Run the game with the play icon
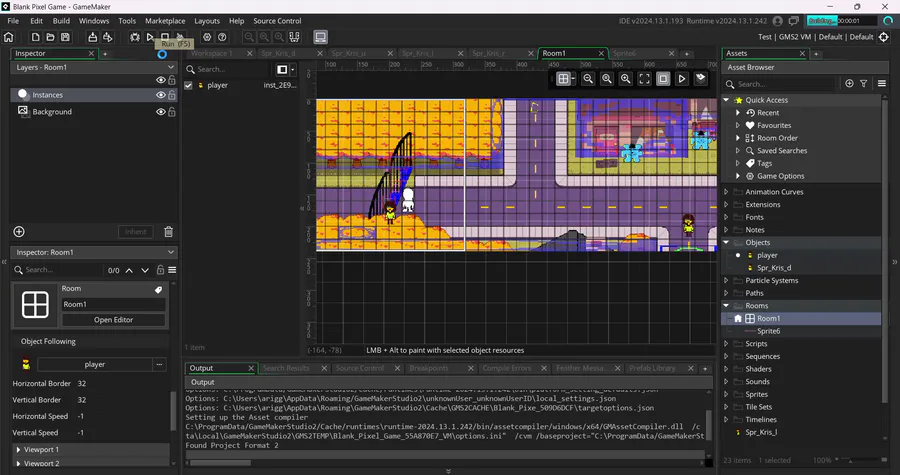The width and height of the screenshot is (900, 475). (150, 37)
